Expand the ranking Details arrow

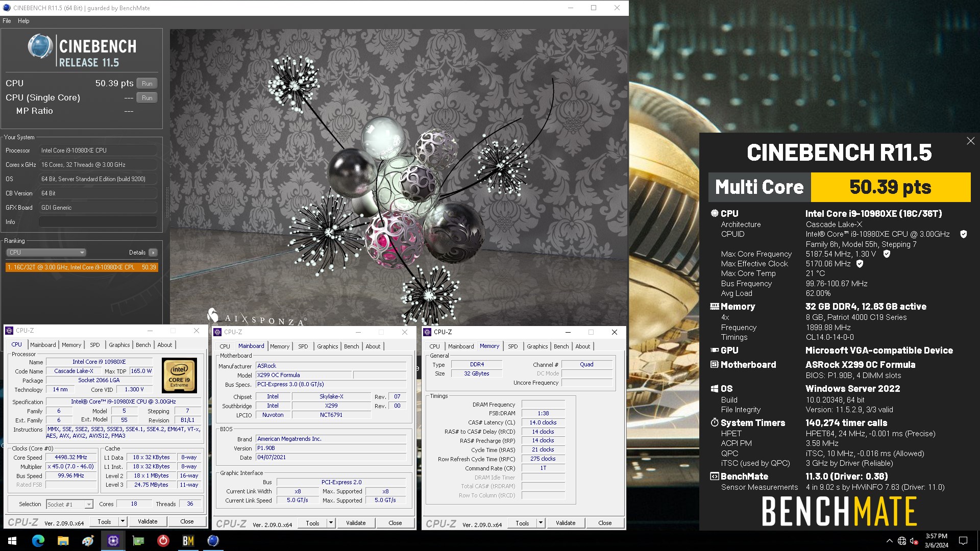tap(153, 253)
